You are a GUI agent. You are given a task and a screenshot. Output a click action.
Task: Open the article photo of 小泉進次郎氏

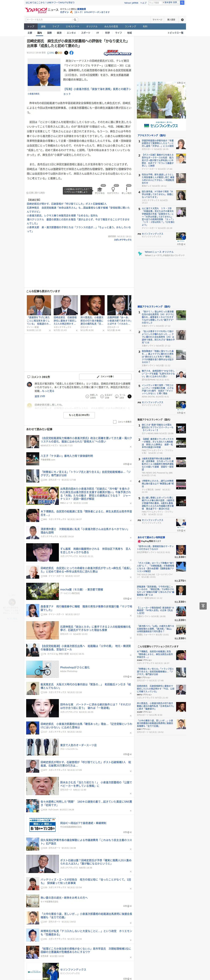click(x=44, y=75)
